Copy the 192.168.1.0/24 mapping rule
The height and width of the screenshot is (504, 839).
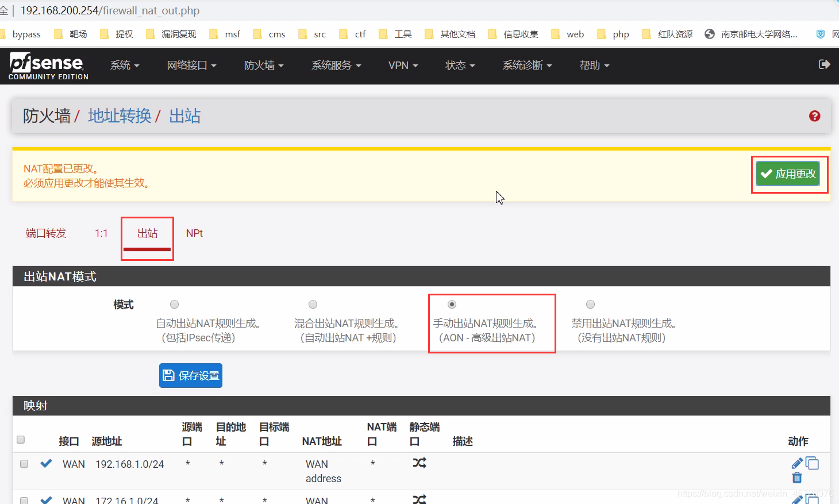point(812,463)
